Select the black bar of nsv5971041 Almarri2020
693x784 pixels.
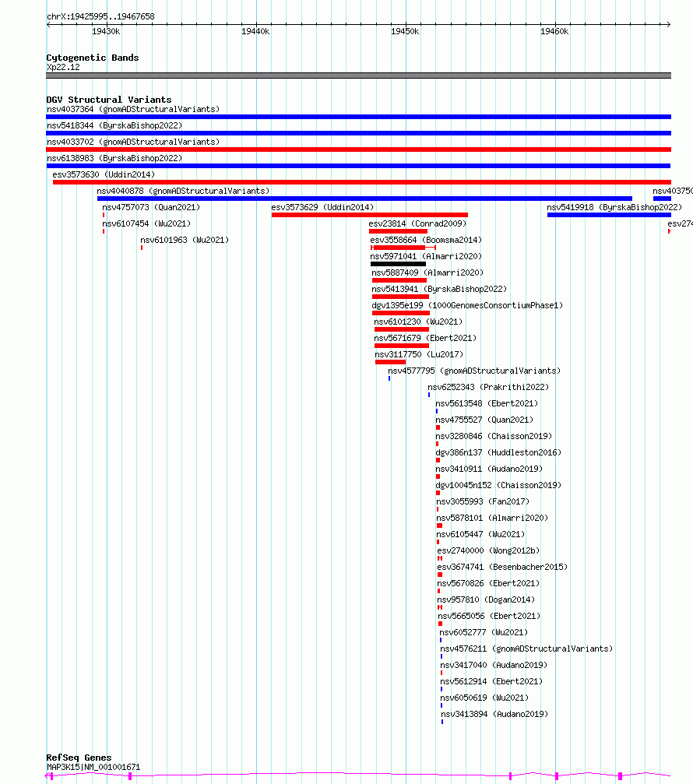[398, 264]
